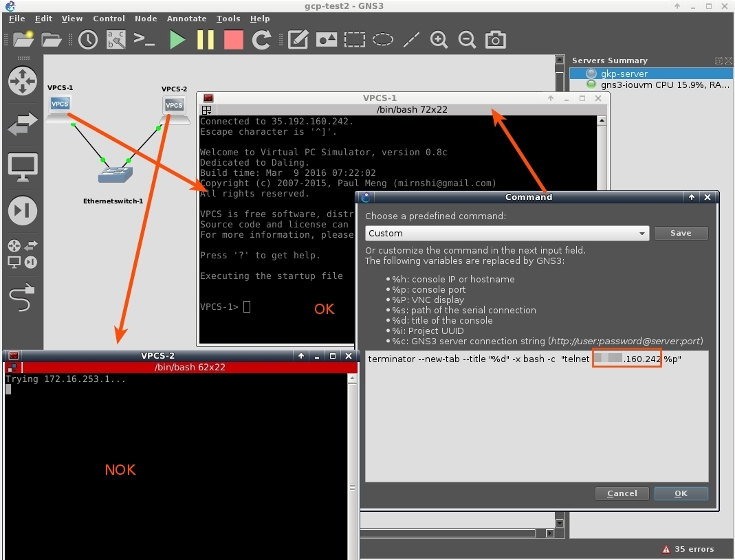
Task: Take a topology screenshot with the camera icon
Action: [496, 39]
